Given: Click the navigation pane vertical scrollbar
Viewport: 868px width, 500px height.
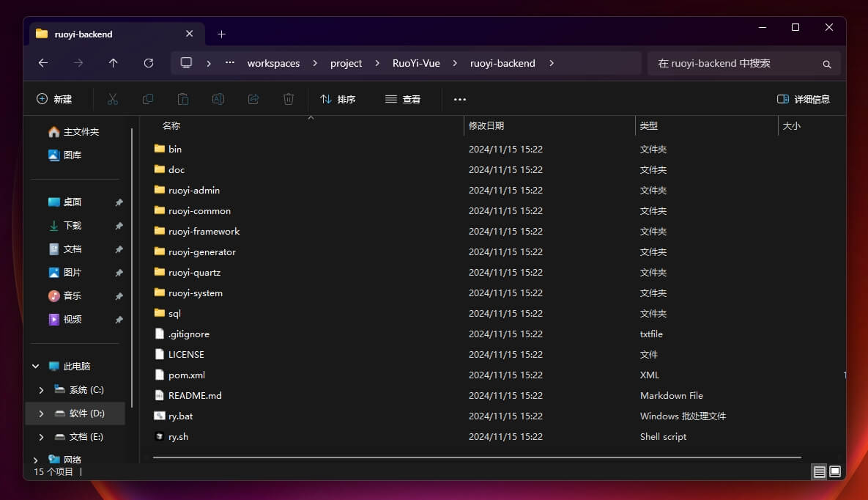Looking at the screenshot, I should coord(132,268).
